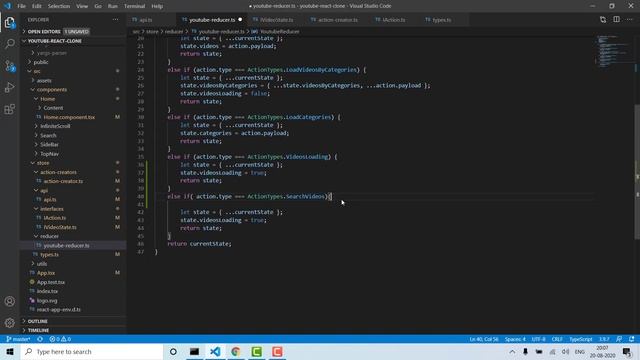Click the Visual Studio Code taskbar icon
640x360 pixels.
pos(215,351)
